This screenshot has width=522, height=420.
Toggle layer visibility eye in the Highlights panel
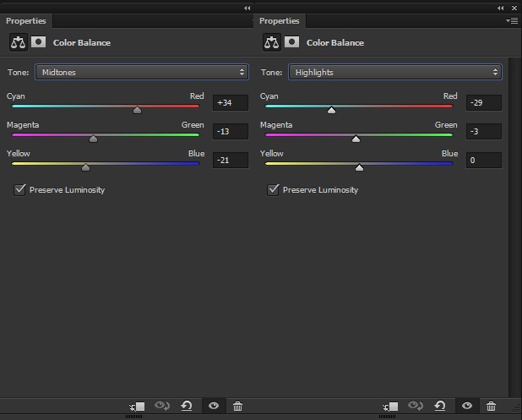[x=466, y=406]
